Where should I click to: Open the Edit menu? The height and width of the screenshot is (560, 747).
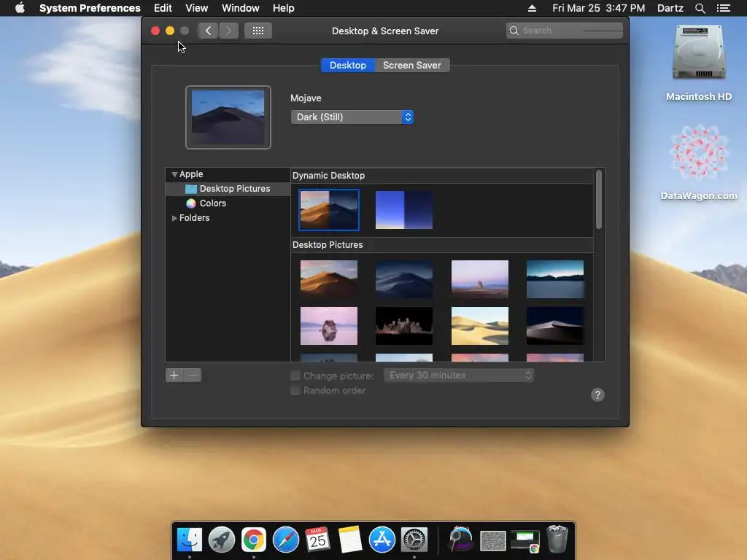[x=163, y=8]
